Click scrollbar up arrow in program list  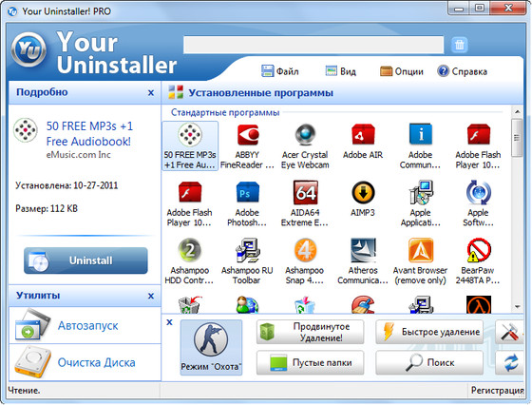coord(517,111)
